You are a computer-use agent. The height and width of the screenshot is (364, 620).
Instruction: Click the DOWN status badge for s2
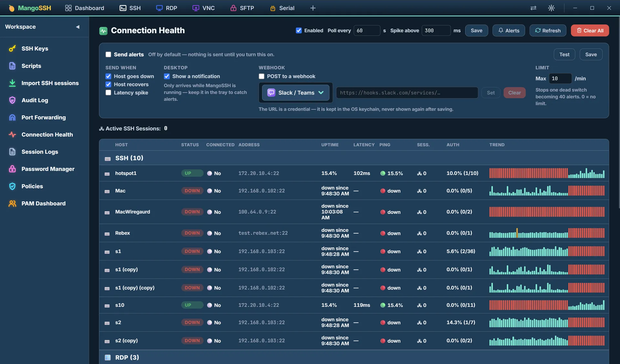point(192,322)
